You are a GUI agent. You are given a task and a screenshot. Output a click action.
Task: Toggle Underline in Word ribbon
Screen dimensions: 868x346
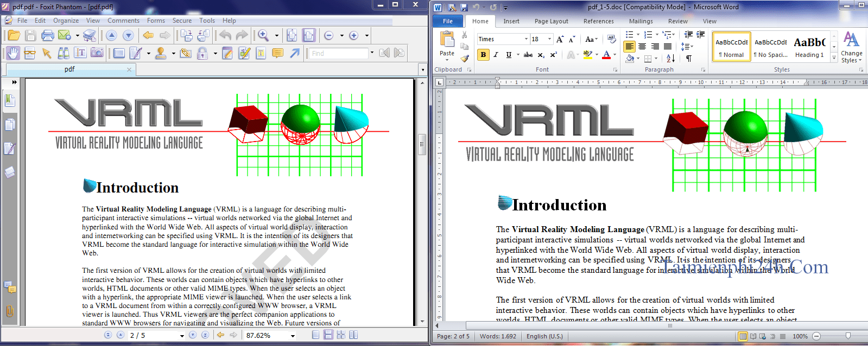click(509, 55)
